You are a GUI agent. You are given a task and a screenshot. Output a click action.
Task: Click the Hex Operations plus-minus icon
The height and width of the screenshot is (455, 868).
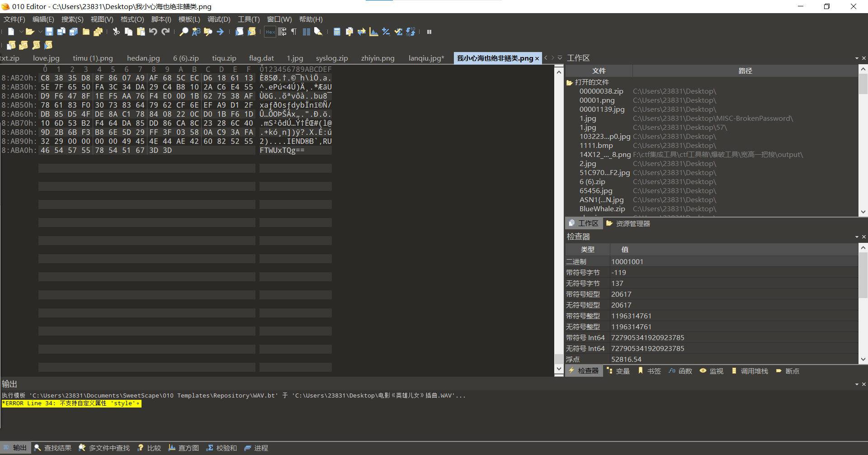coord(386,32)
